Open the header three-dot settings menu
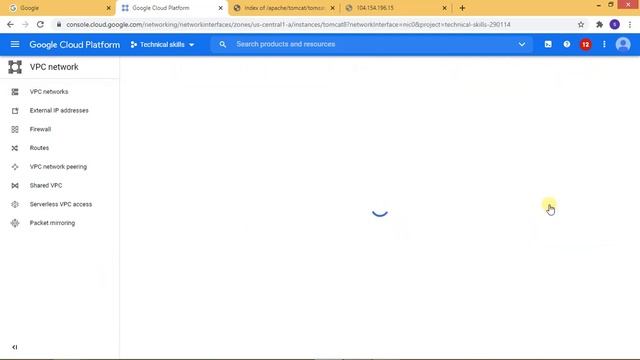The width and height of the screenshot is (640, 360). (604, 44)
